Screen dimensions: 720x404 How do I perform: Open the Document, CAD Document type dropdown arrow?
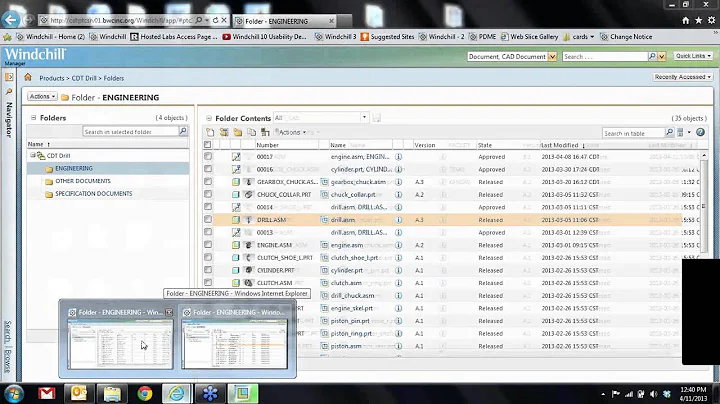pyautogui.click(x=552, y=56)
